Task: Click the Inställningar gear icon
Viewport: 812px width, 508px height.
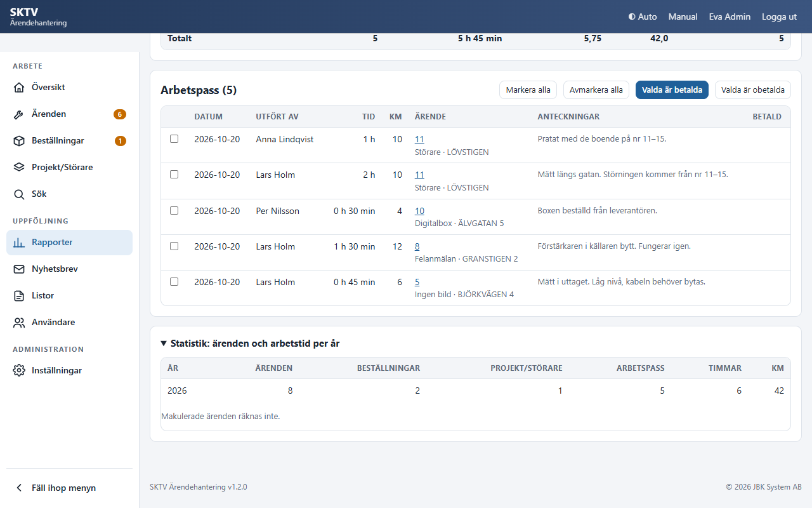Action: [x=19, y=371]
